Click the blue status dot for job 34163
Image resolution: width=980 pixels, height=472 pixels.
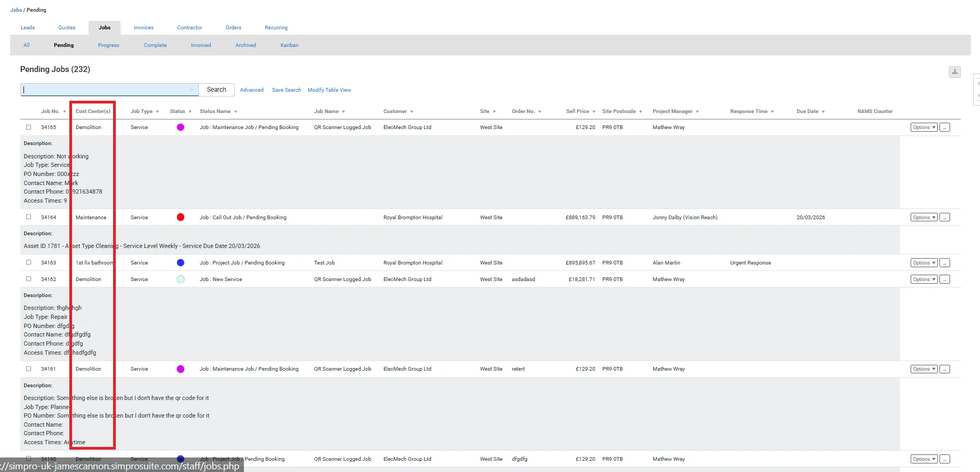[x=180, y=262]
